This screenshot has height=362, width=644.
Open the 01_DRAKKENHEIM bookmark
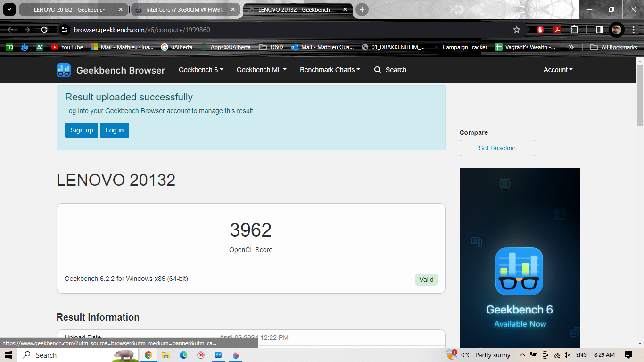coord(393,47)
